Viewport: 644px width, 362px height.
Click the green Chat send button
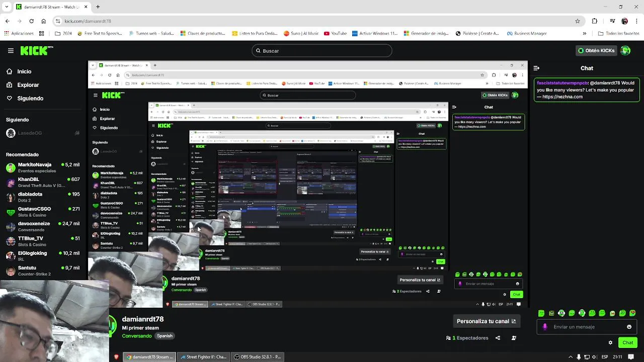click(x=628, y=342)
